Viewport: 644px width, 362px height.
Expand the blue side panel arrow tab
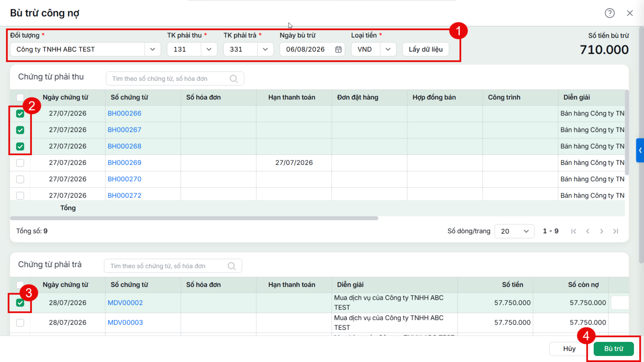[640, 150]
